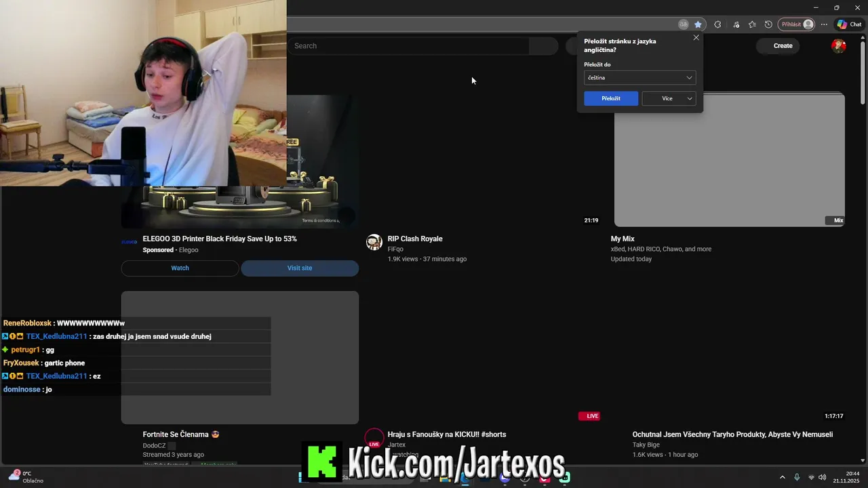Expand the Více dropdown arrow
The image size is (868, 488).
pyautogui.click(x=690, y=98)
